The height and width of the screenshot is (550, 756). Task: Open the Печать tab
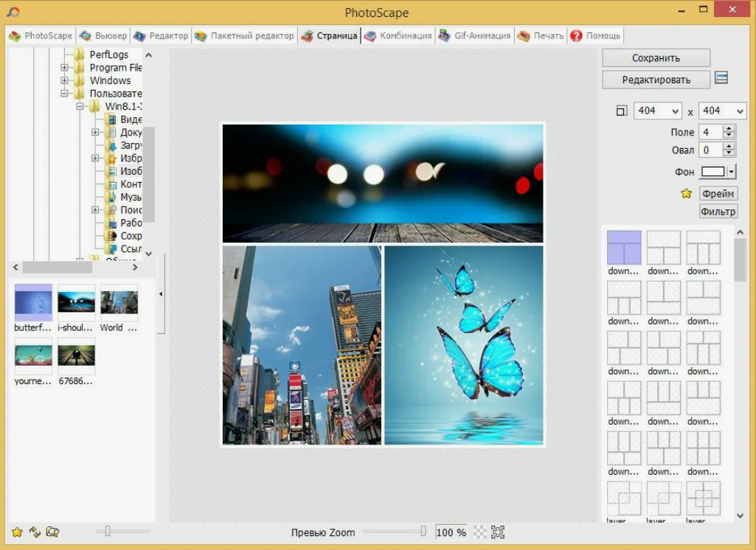coord(540,35)
